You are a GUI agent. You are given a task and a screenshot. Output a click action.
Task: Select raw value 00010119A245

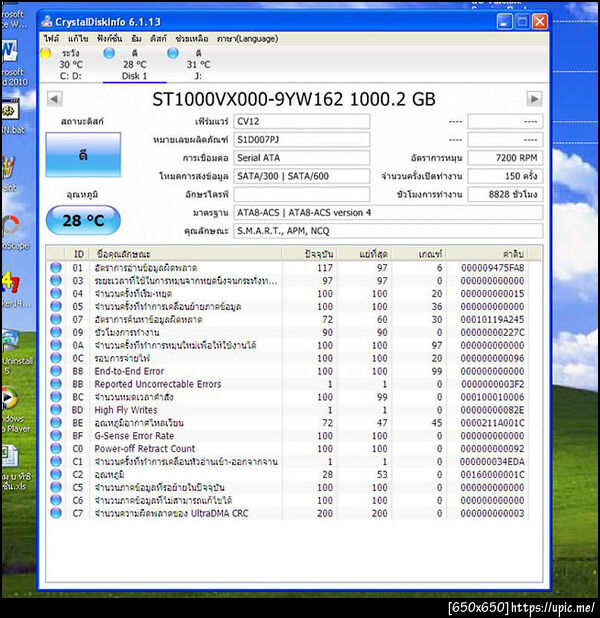click(x=492, y=319)
